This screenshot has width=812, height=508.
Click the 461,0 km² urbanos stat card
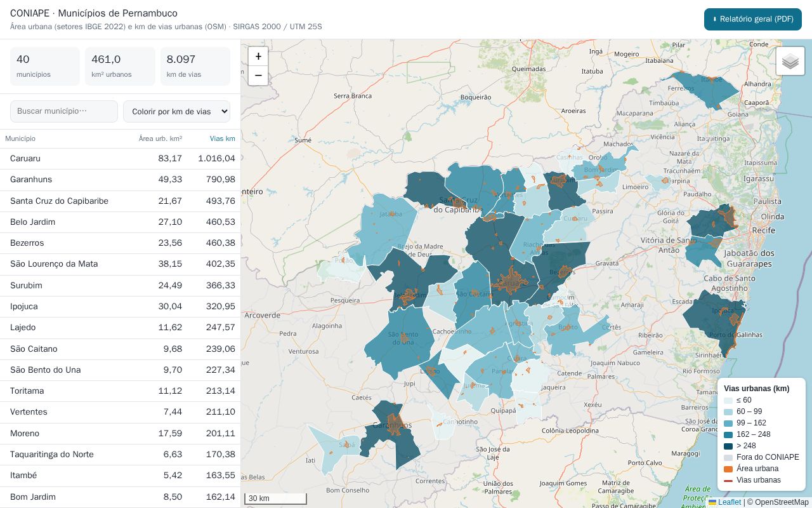point(120,66)
